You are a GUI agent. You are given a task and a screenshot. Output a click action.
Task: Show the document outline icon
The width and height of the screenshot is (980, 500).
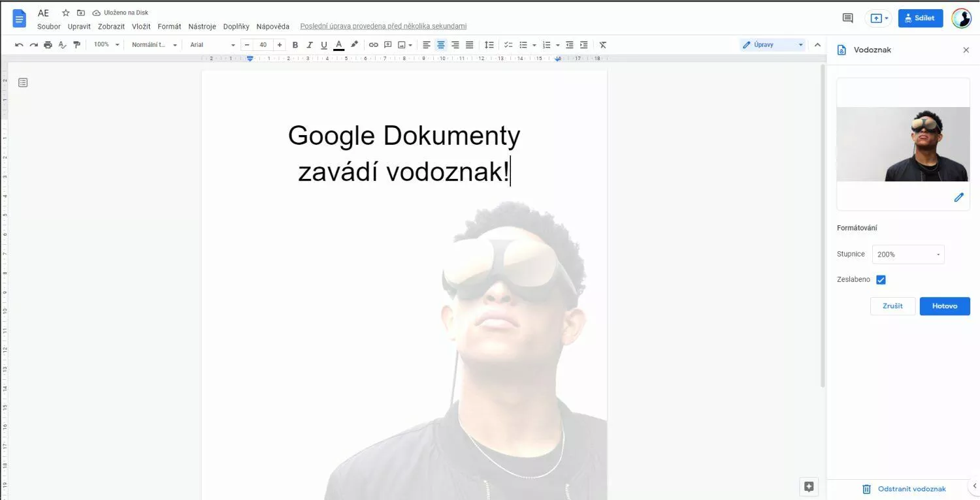click(x=23, y=83)
